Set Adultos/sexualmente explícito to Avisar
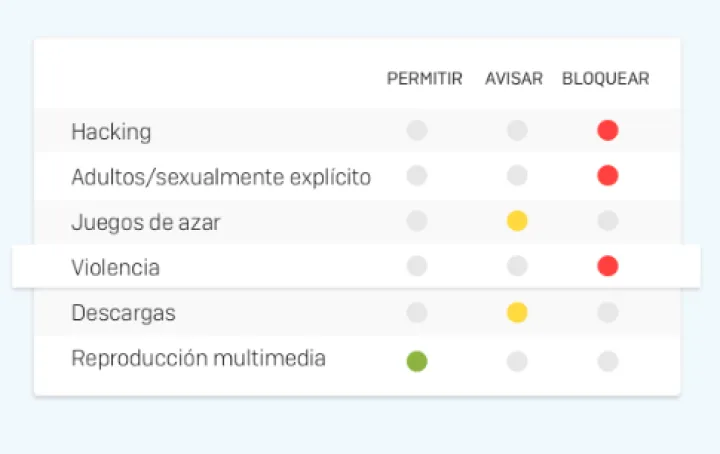Image resolution: width=720 pixels, height=454 pixels. click(x=517, y=176)
